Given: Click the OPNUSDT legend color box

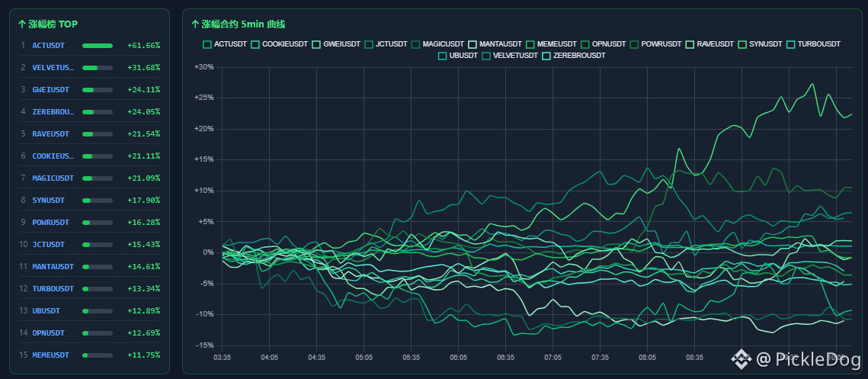Looking at the screenshot, I should [x=585, y=43].
